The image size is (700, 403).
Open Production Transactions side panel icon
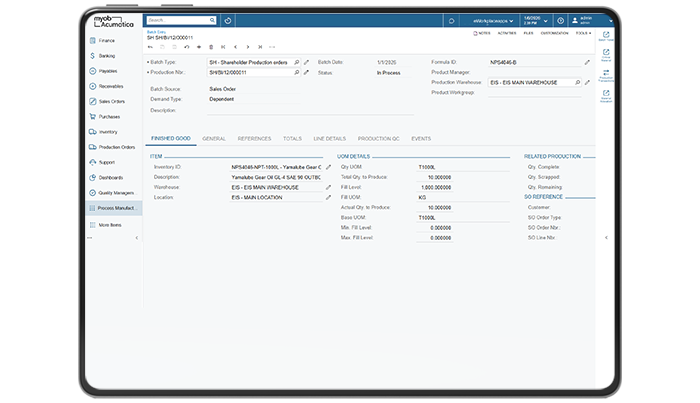pyautogui.click(x=606, y=75)
